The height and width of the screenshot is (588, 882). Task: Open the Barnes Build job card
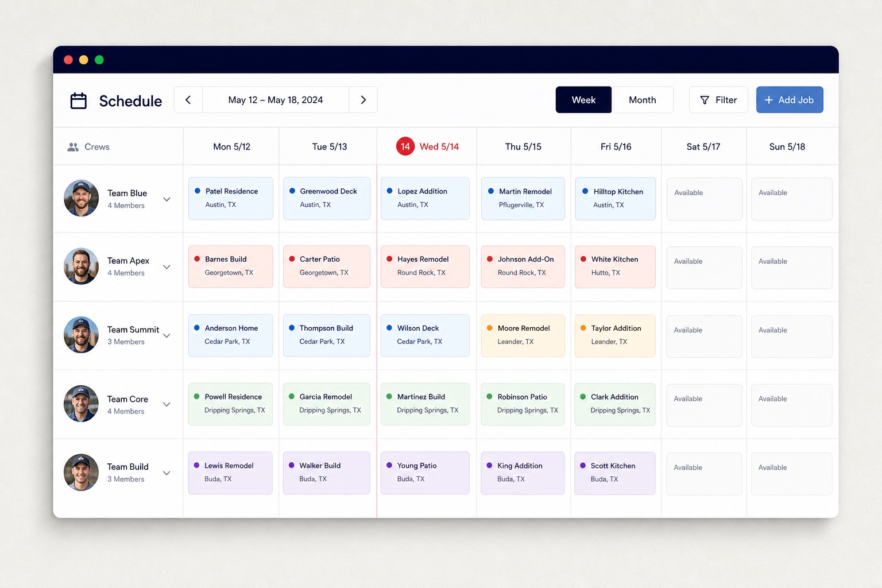click(231, 266)
